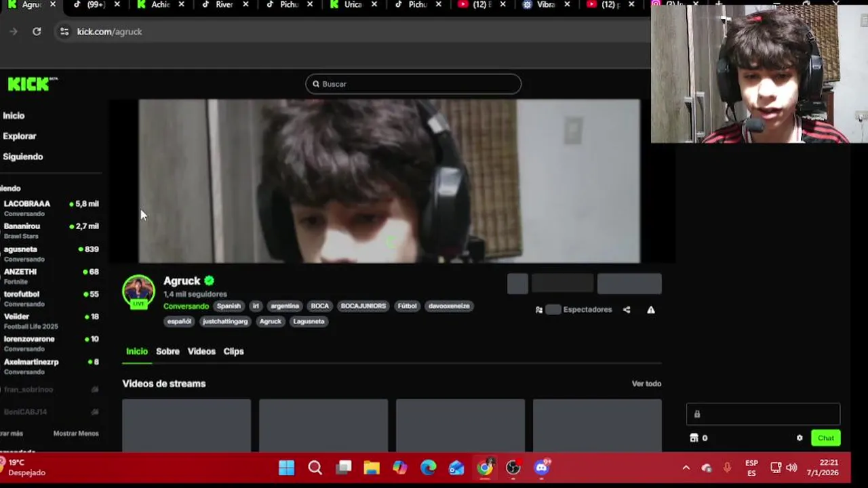Open Explorar in the left sidebar
868x488 pixels.
tap(20, 136)
